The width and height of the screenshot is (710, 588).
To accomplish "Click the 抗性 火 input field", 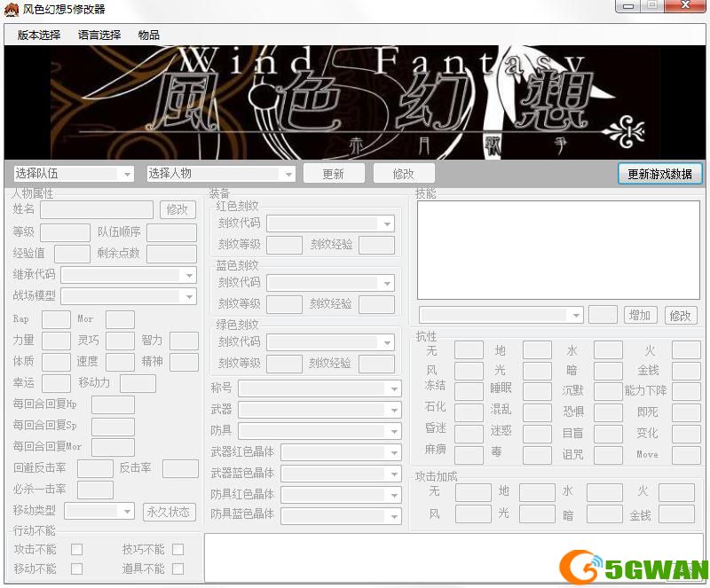I will click(686, 350).
